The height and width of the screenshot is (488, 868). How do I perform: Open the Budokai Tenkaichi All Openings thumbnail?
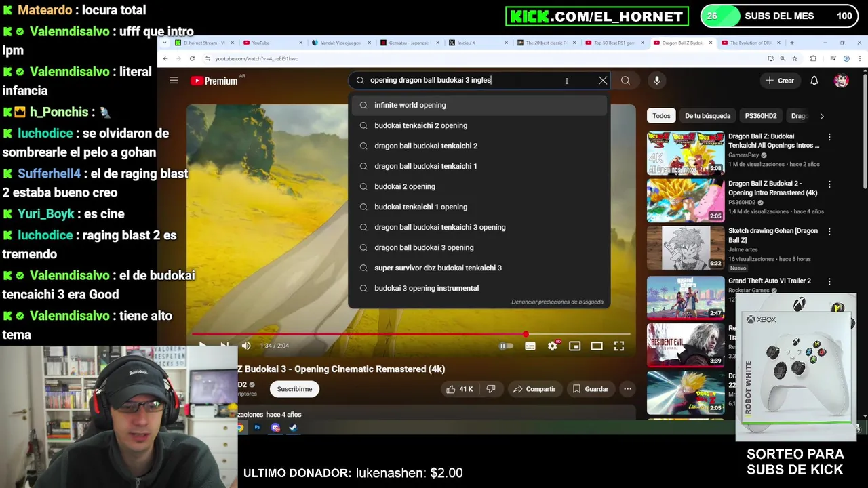click(686, 153)
